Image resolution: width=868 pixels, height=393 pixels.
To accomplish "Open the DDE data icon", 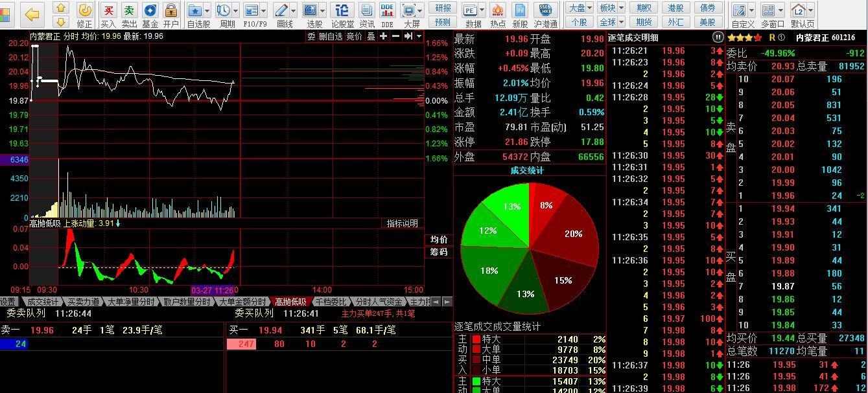I will pyautogui.click(x=386, y=10).
